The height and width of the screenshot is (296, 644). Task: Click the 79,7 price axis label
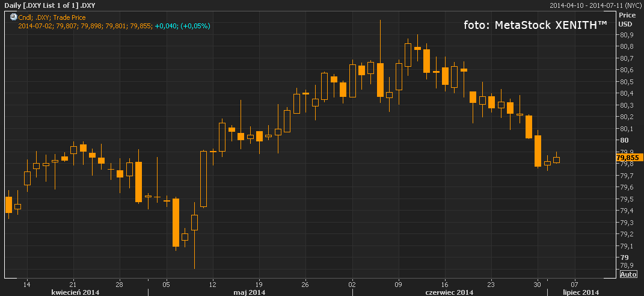click(x=626, y=176)
